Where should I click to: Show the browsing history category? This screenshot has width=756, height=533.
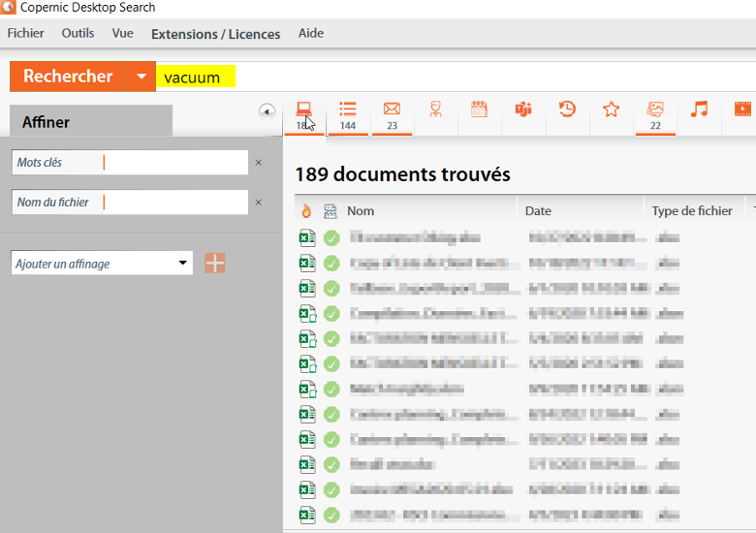pos(567,110)
